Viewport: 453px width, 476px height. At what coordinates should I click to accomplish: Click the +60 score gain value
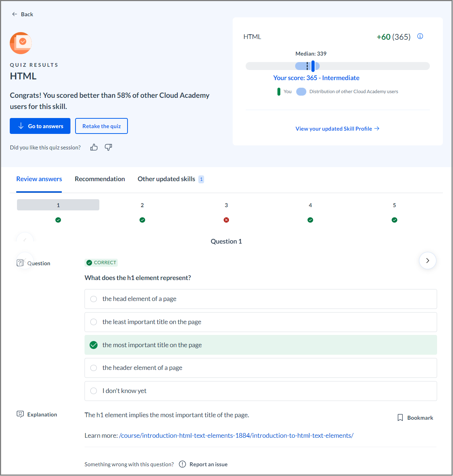click(384, 37)
